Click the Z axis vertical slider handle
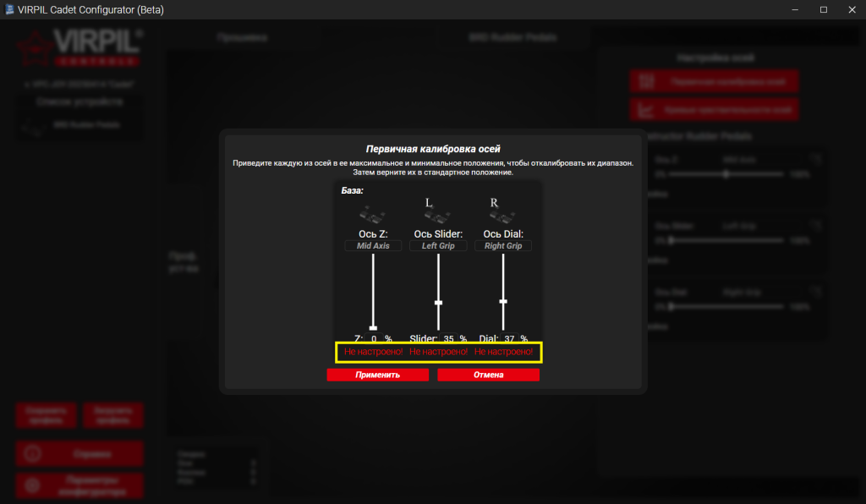Image resolution: width=866 pixels, height=504 pixels. [x=373, y=328]
